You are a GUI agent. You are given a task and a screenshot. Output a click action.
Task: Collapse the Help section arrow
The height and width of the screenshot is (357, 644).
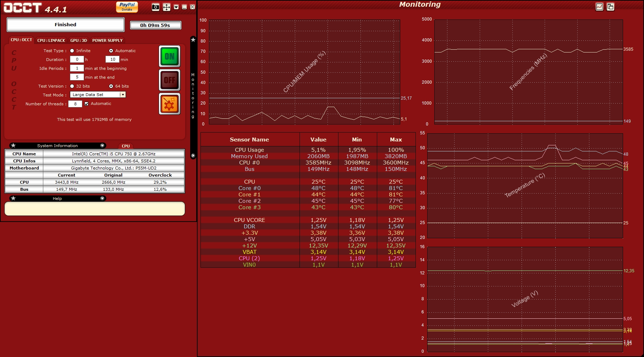tap(102, 199)
